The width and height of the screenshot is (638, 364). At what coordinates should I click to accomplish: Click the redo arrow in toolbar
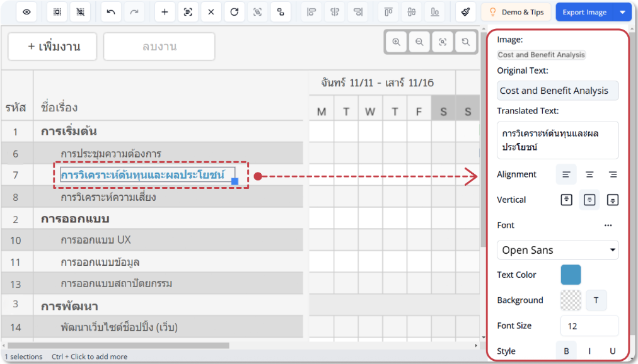(134, 12)
